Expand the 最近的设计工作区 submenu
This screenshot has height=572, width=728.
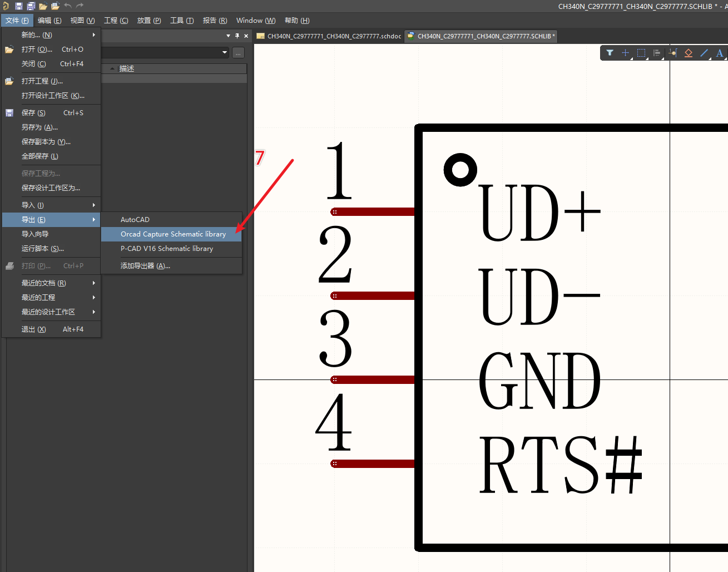(x=51, y=312)
